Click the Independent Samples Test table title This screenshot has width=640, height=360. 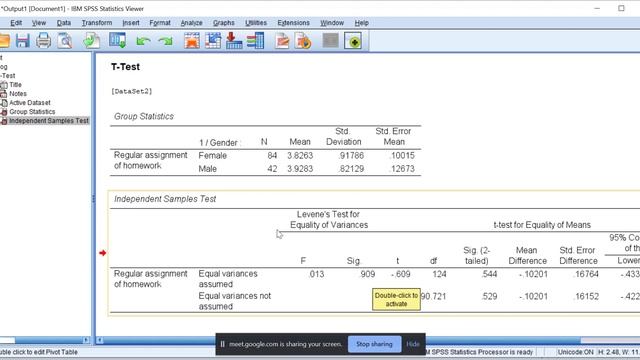[x=165, y=199]
